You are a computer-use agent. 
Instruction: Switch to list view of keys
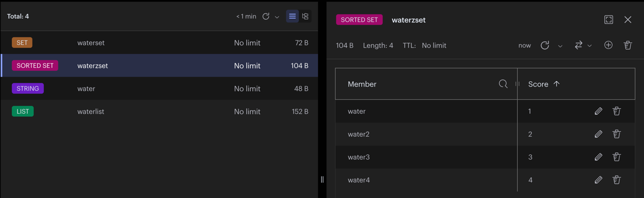292,17
